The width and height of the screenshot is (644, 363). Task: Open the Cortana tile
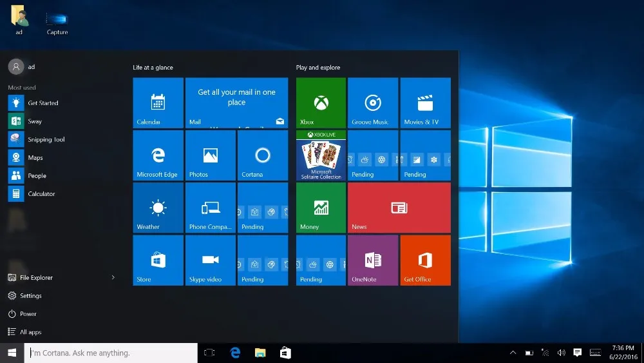(263, 155)
